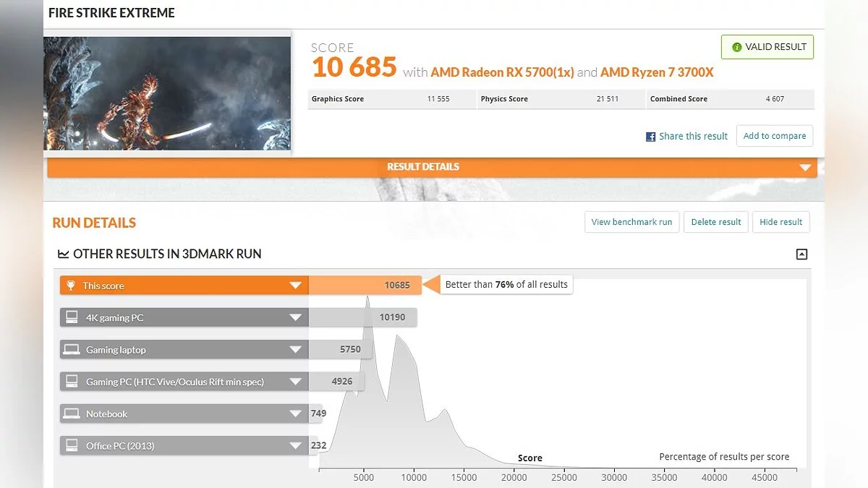Click the Office PC (2013) monitor icon
Screen dimensions: 868x488
72,445
